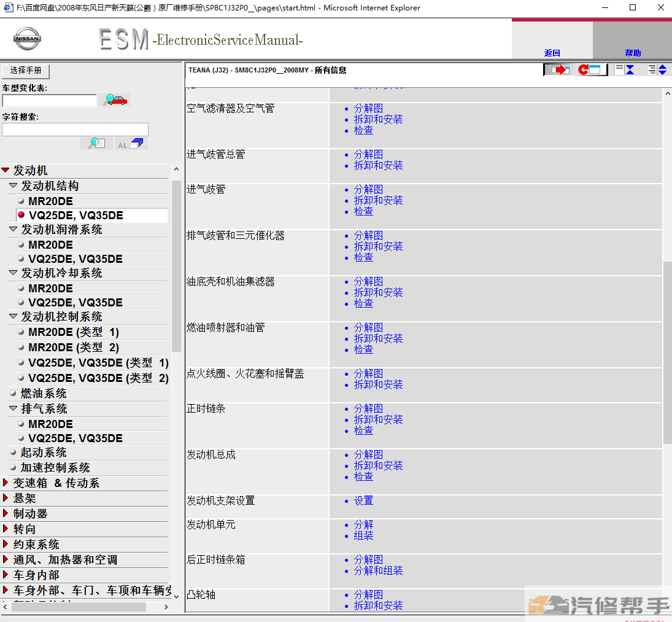The height and width of the screenshot is (622, 672).
Task: Collapse the 发动机润滑系统 node
Action: tap(14, 230)
